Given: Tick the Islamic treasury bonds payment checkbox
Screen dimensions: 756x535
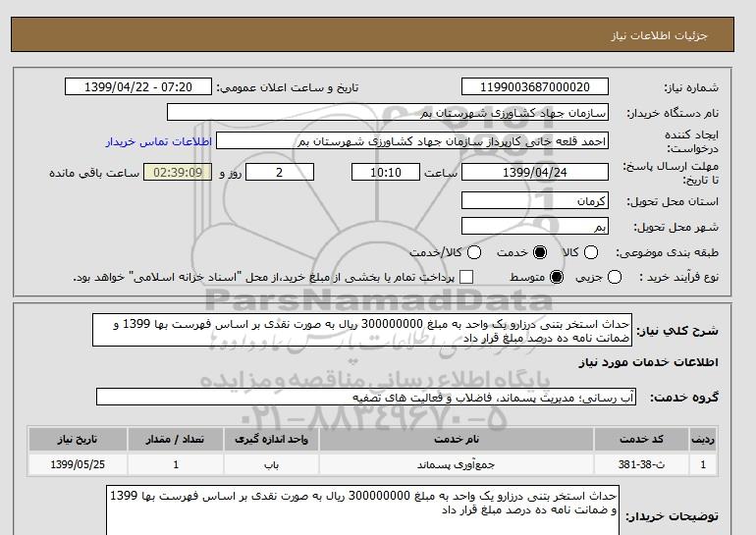Looking at the screenshot, I should (x=466, y=277).
